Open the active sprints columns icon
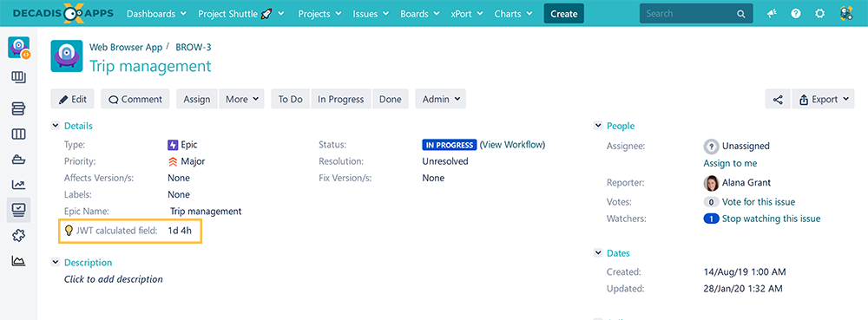 coord(19,134)
